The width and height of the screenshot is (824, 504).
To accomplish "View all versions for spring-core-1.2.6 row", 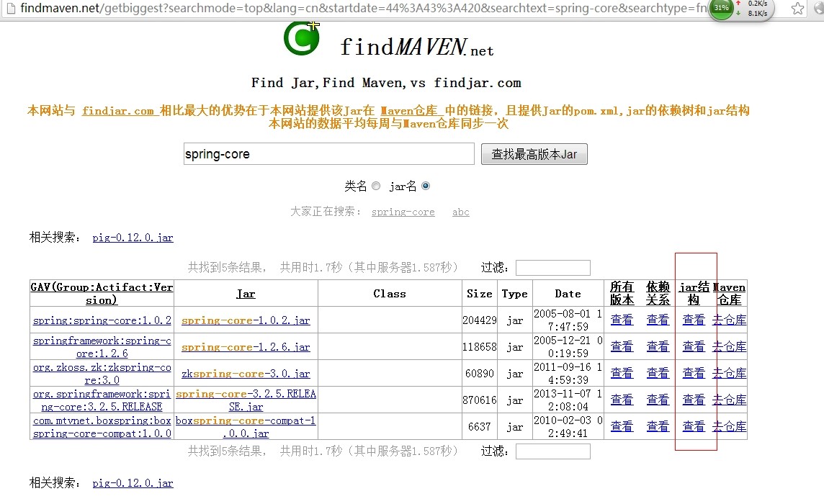I will click(622, 346).
